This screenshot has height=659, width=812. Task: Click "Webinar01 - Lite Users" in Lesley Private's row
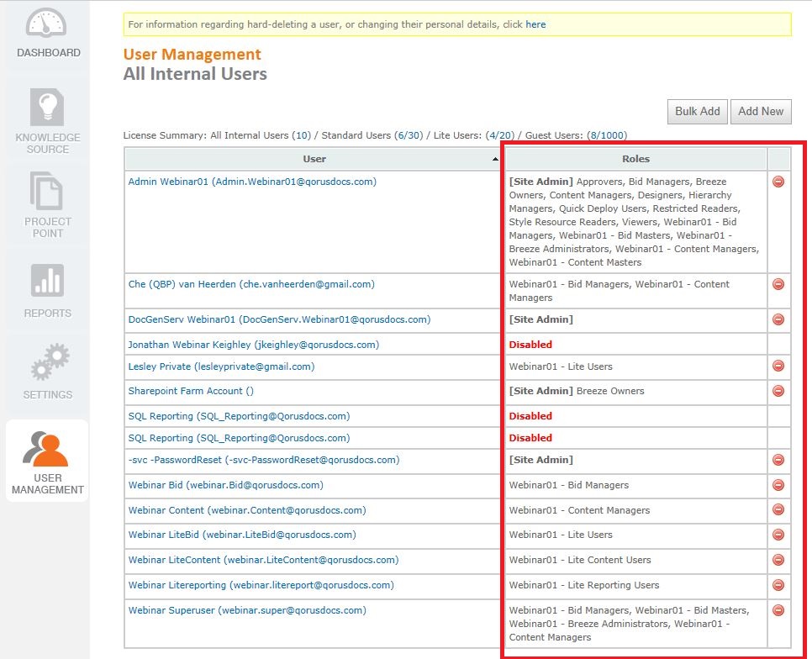[561, 366]
